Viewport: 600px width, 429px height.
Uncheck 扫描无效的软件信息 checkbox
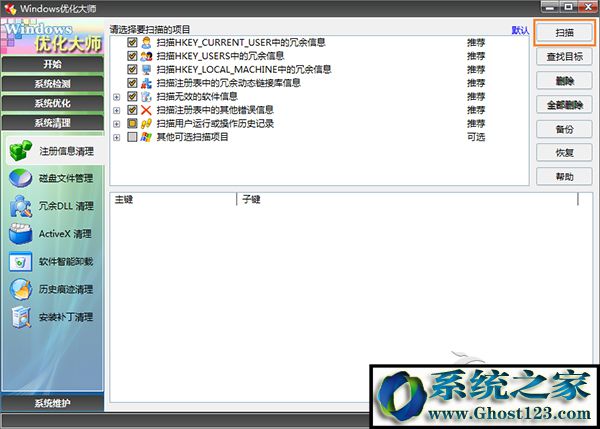coord(132,96)
